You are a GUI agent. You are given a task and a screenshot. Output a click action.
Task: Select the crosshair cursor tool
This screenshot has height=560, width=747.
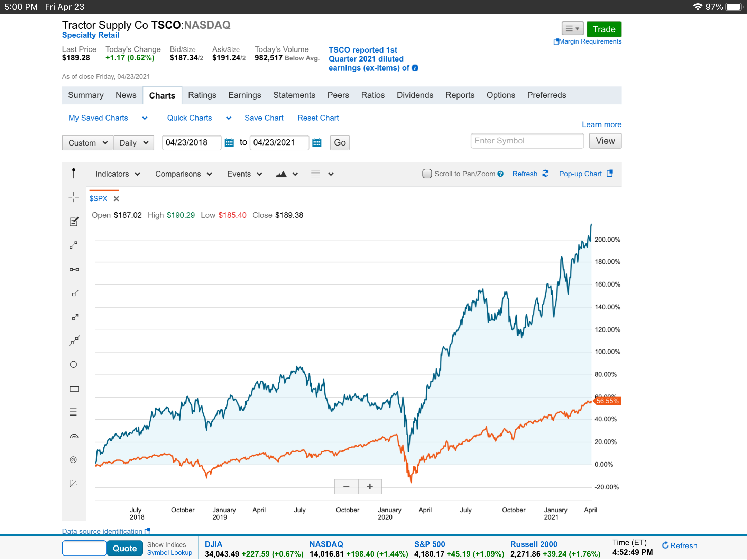[x=73, y=197]
